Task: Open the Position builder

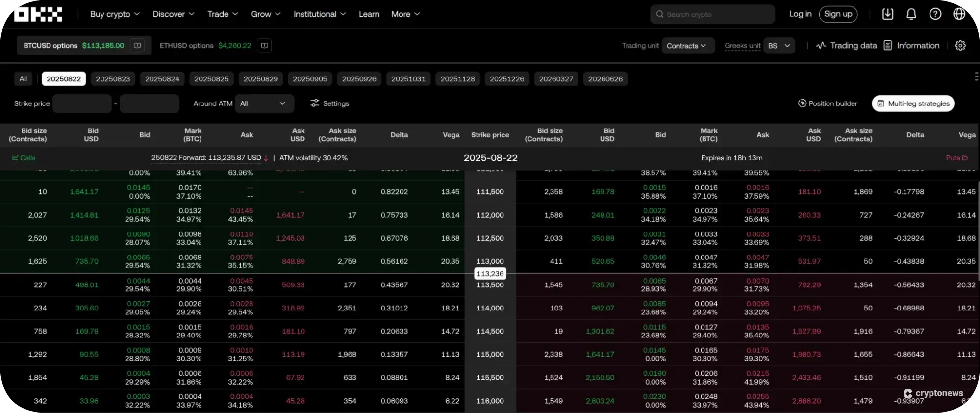Action: [x=828, y=103]
